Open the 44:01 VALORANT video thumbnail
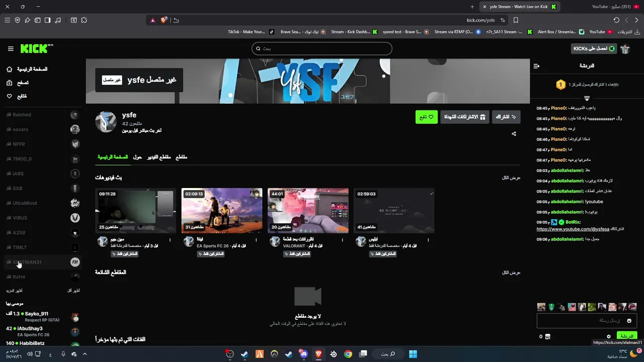The height and width of the screenshot is (362, 644). [x=308, y=211]
